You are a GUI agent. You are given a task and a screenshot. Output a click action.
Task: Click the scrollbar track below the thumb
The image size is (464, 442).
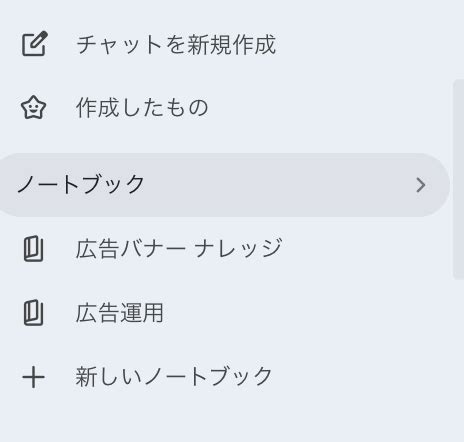point(459,360)
